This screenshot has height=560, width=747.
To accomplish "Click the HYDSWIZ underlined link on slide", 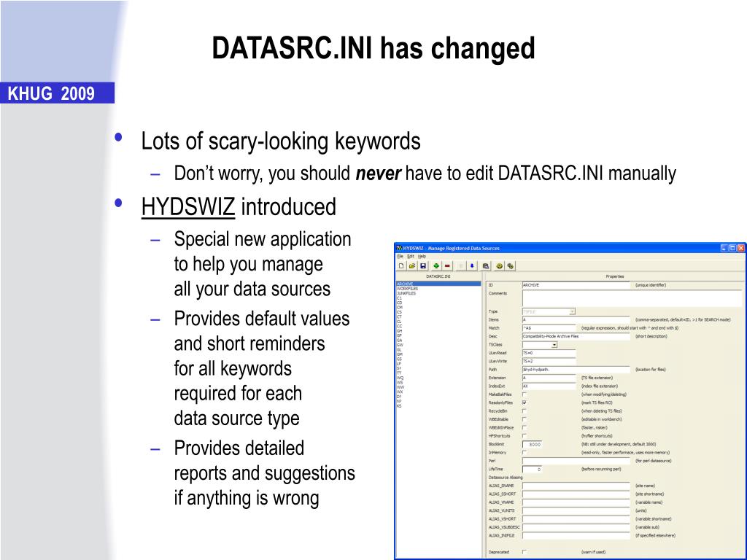I will [188, 206].
